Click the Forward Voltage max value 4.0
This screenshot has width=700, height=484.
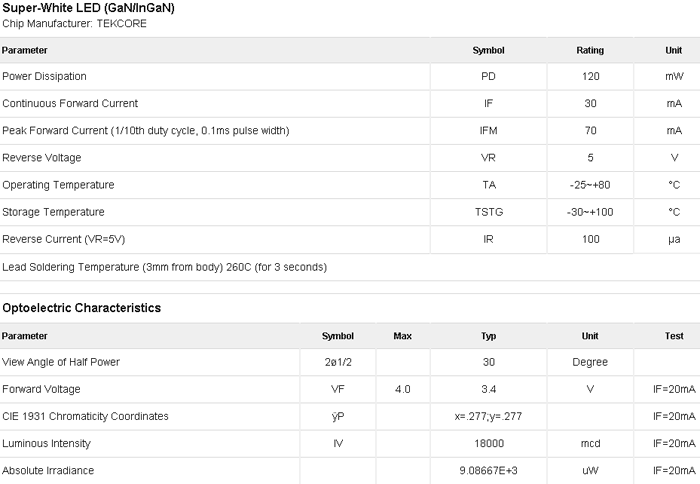point(402,389)
